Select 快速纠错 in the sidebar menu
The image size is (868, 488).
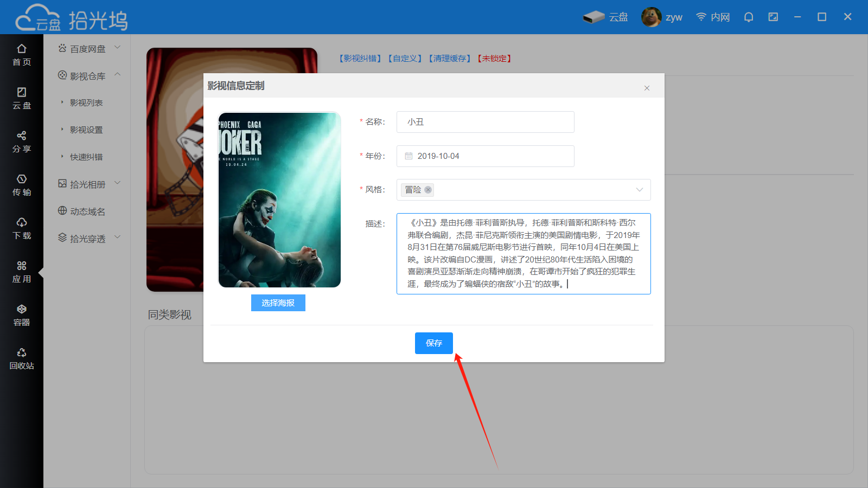86,157
